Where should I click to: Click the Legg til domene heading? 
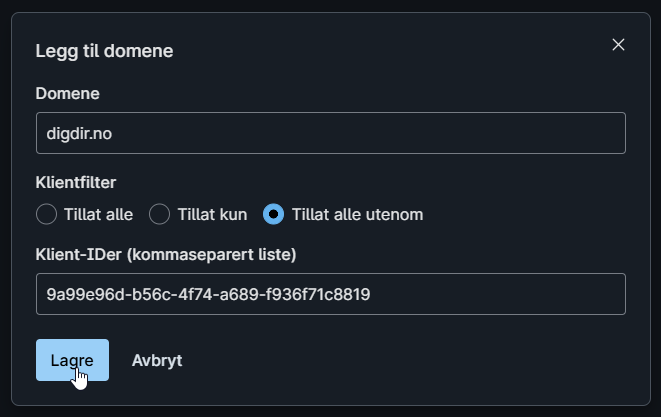click(x=105, y=51)
